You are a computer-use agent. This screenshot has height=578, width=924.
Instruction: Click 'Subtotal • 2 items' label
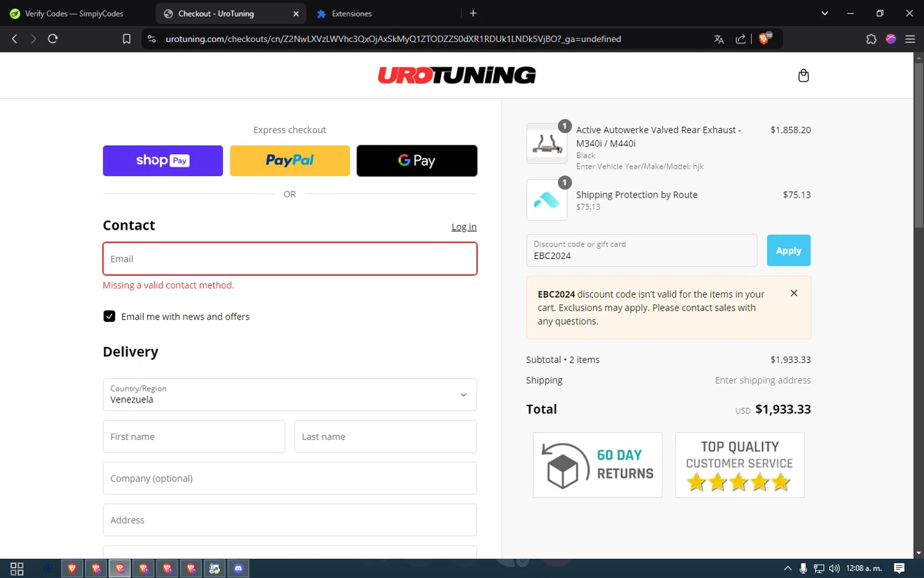coord(562,360)
